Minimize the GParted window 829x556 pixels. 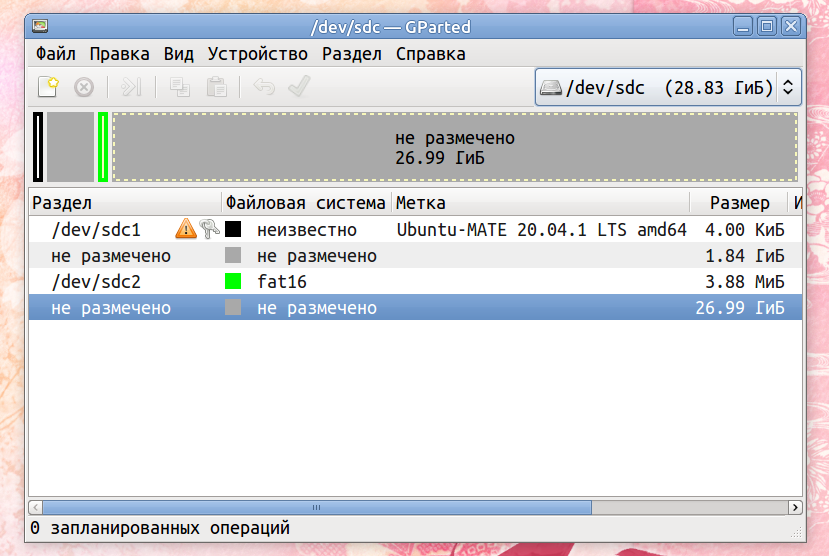pyautogui.click(x=743, y=26)
